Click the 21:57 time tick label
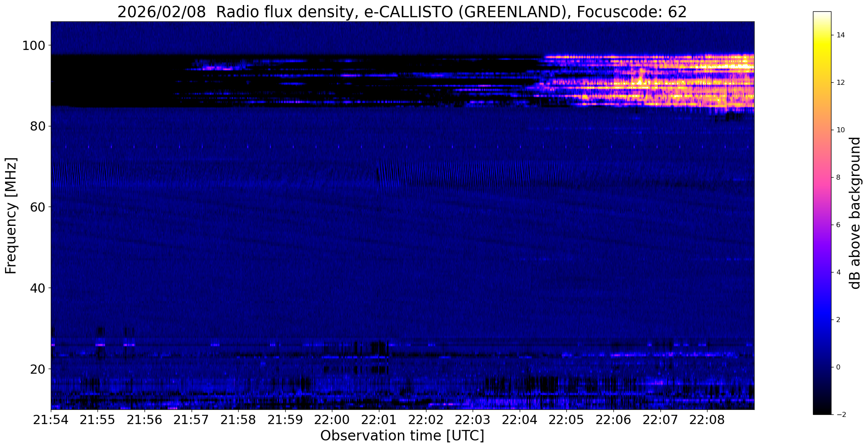 tap(192, 419)
